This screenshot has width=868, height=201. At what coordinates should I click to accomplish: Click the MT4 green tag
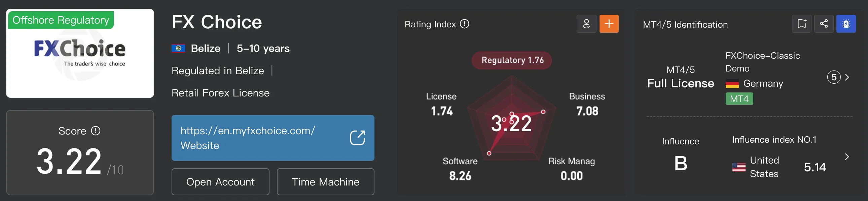tap(739, 98)
